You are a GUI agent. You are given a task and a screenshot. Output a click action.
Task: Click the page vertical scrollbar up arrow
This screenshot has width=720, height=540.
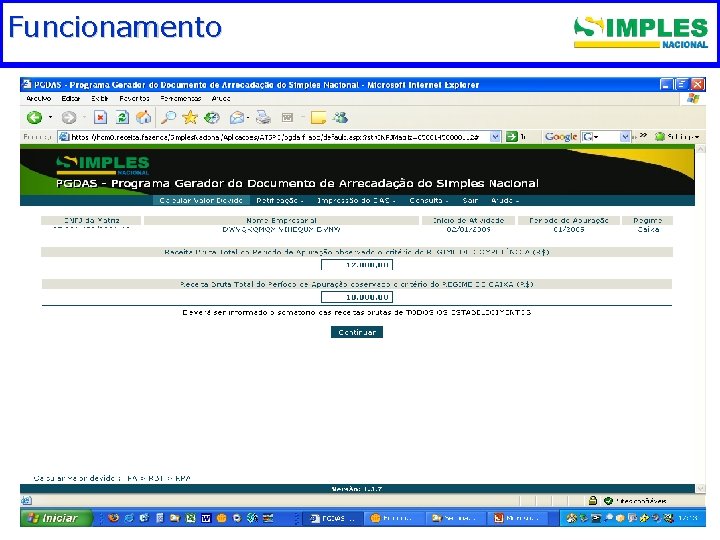click(701, 149)
